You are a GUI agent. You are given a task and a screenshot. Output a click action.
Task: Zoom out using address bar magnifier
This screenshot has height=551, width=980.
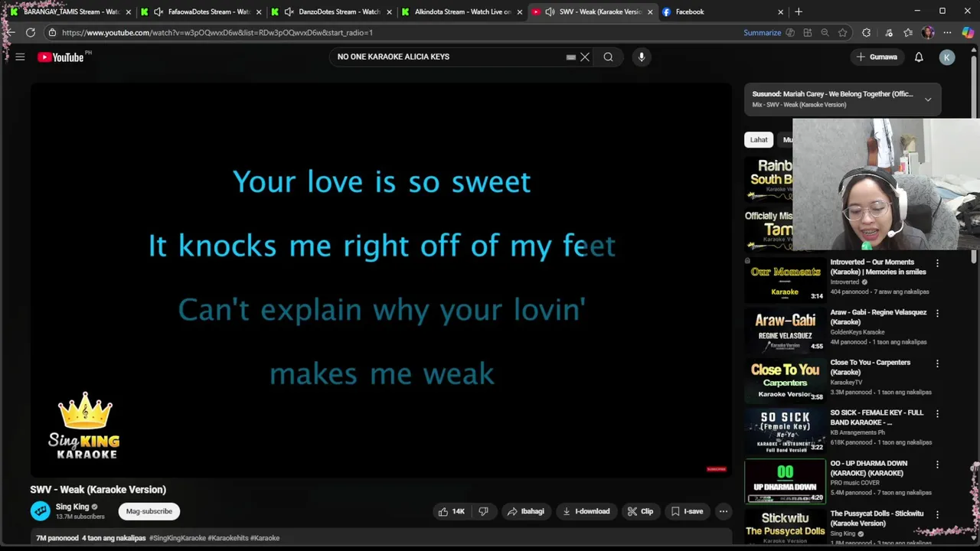pyautogui.click(x=825, y=33)
